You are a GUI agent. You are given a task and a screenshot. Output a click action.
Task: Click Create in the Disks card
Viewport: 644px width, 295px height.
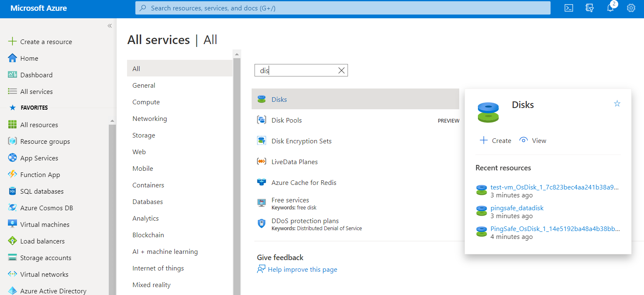pos(495,140)
